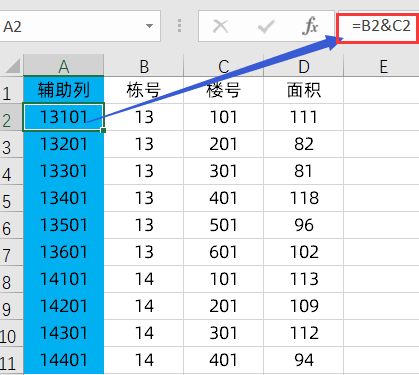Open the Insert Function fx dialog
The height and width of the screenshot is (375, 419).
(x=310, y=26)
